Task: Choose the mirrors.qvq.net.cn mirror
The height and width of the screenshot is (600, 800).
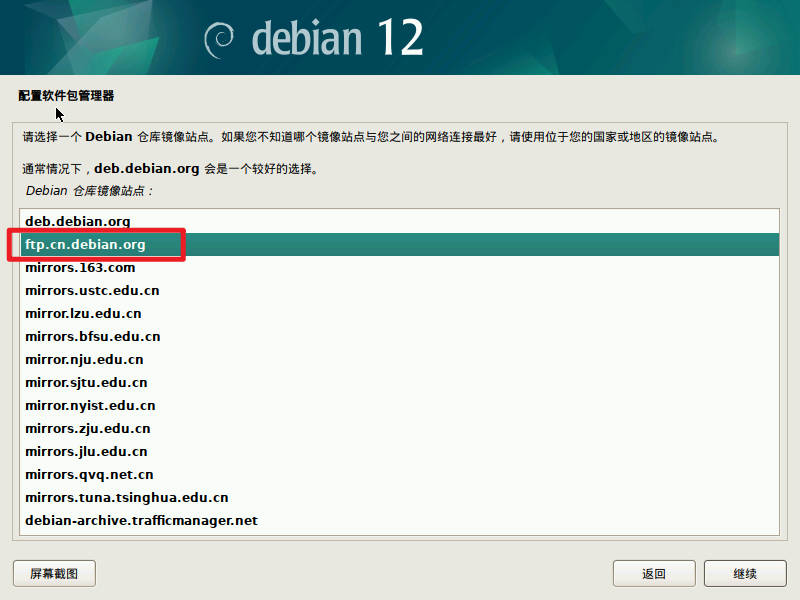Action: [x=399, y=474]
